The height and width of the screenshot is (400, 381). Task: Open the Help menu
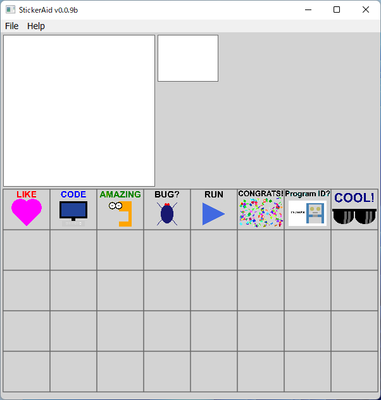[36, 26]
